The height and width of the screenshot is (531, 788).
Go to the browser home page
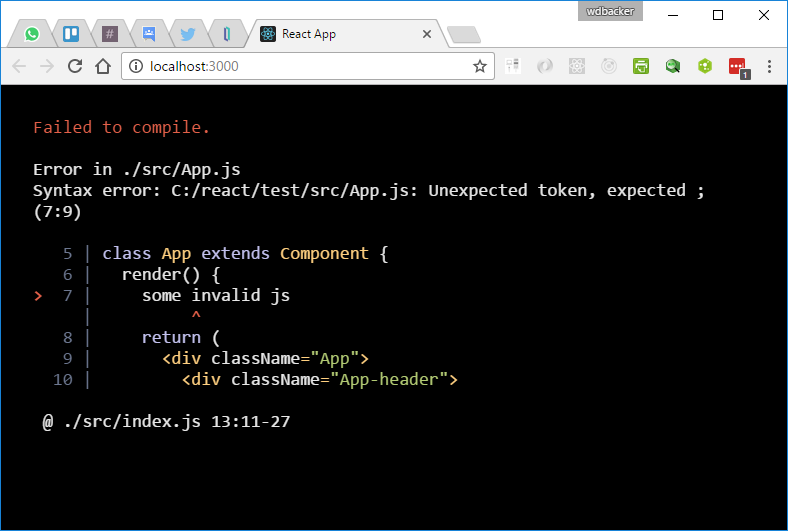click(x=102, y=66)
